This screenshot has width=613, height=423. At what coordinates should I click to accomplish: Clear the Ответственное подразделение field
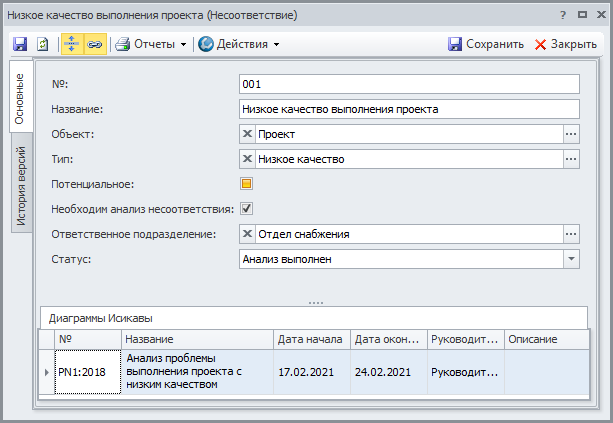[248, 234]
